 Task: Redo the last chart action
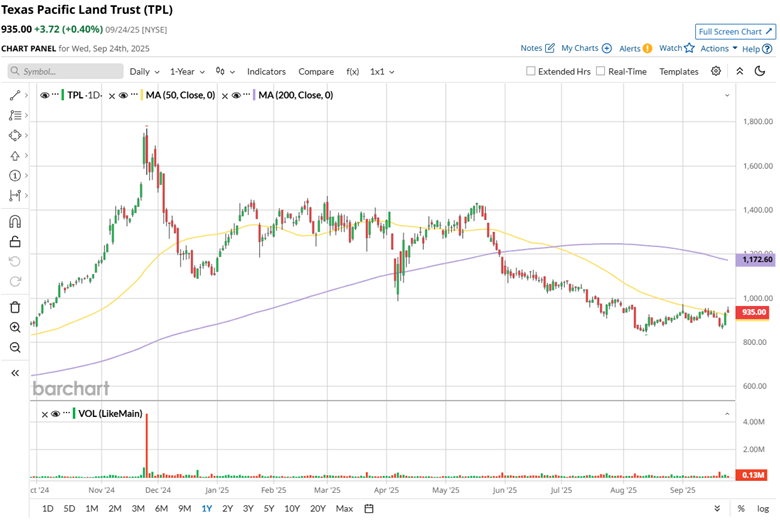coord(15,282)
